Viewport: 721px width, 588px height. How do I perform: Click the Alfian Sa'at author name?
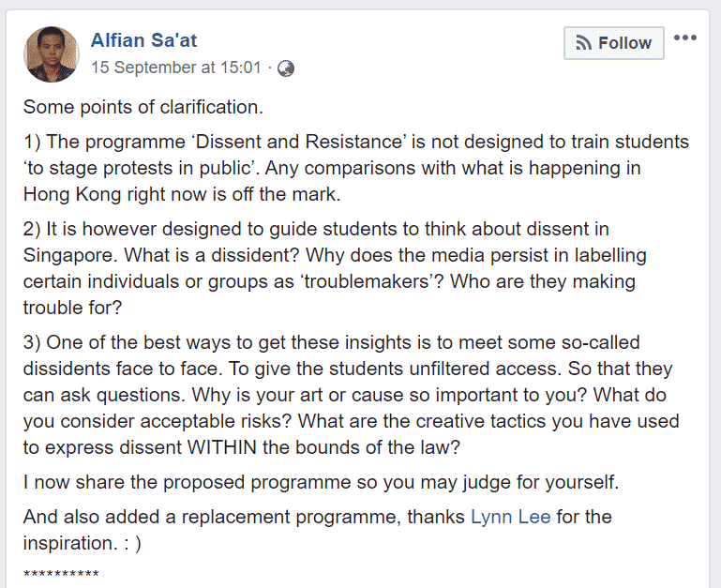point(144,40)
